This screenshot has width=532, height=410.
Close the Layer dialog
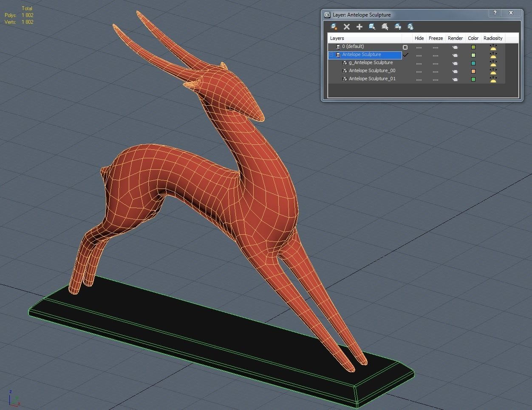(511, 13)
